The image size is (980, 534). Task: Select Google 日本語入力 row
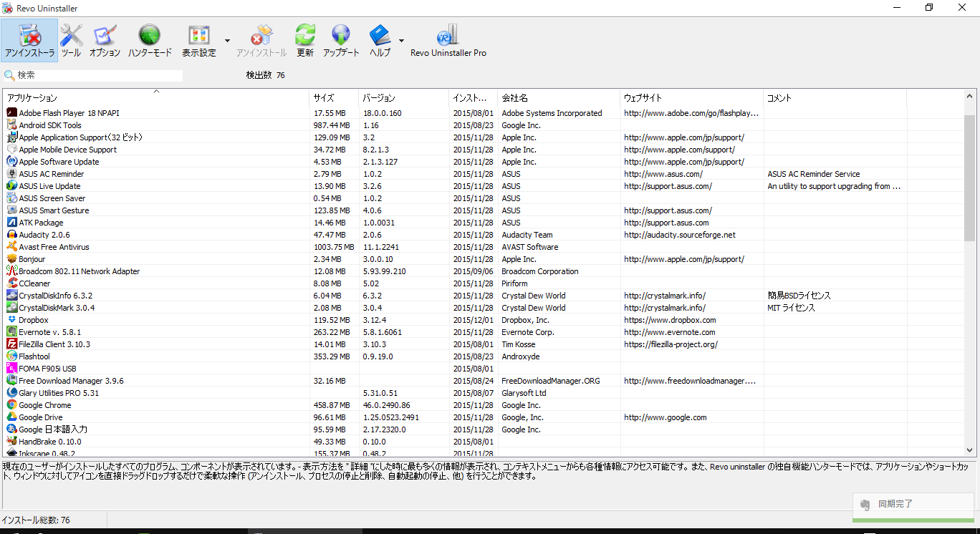coord(484,429)
